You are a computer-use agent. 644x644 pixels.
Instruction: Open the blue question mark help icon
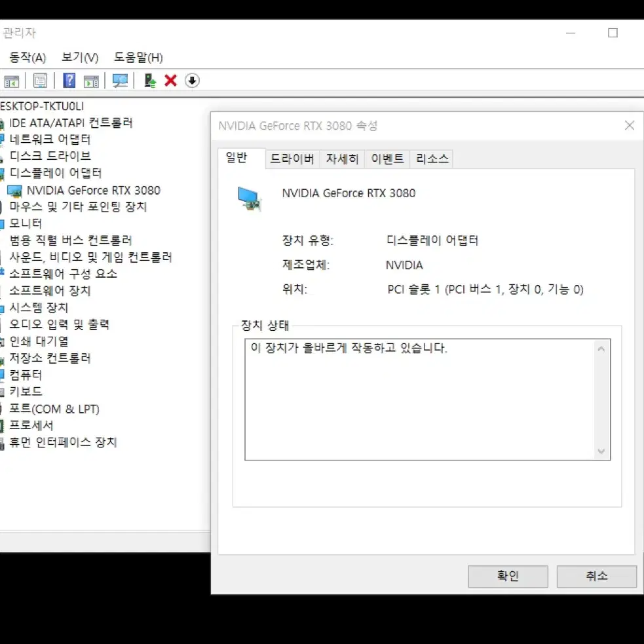[69, 81]
